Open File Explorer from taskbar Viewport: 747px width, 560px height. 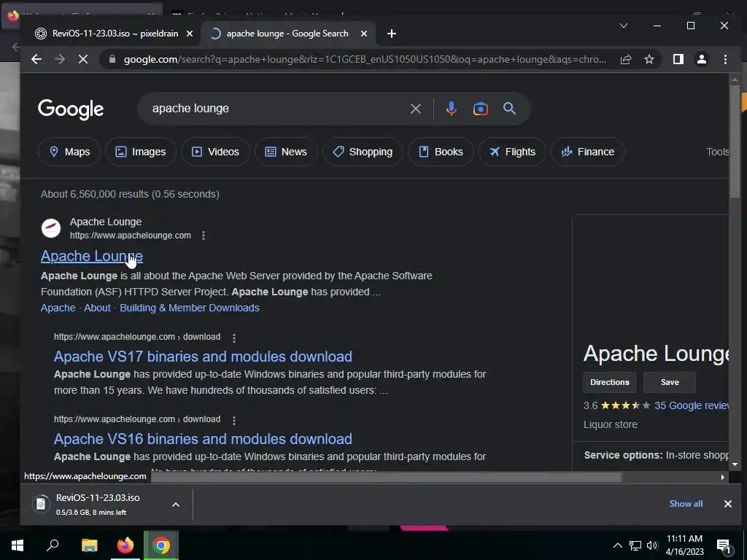89,545
